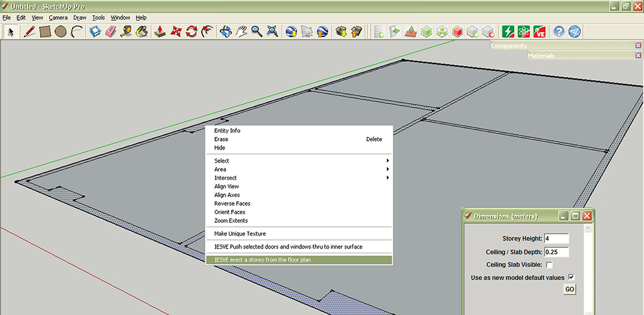Expand the Area submenu
This screenshot has width=644, height=315.
(x=299, y=170)
